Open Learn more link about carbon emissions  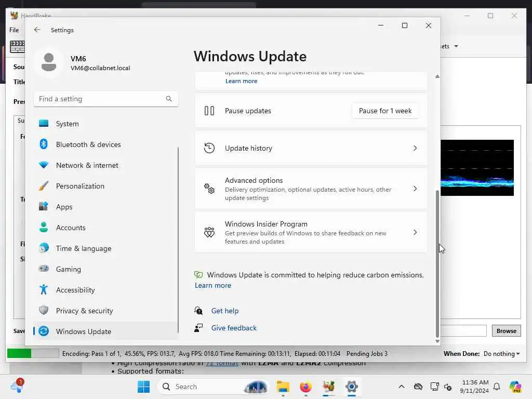212,285
